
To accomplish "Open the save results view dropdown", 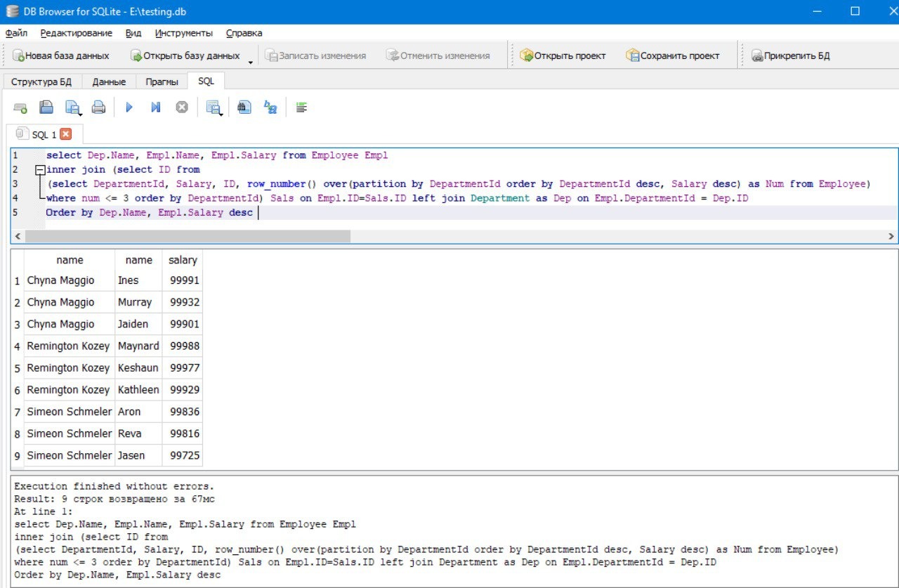I will 220,113.
